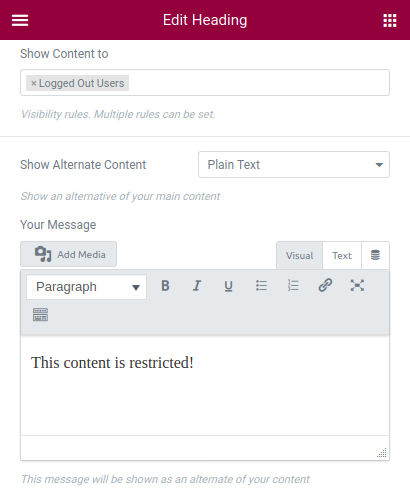Switch to the Visual editor tab
Viewport: 410px width, 492px height.
click(x=299, y=256)
